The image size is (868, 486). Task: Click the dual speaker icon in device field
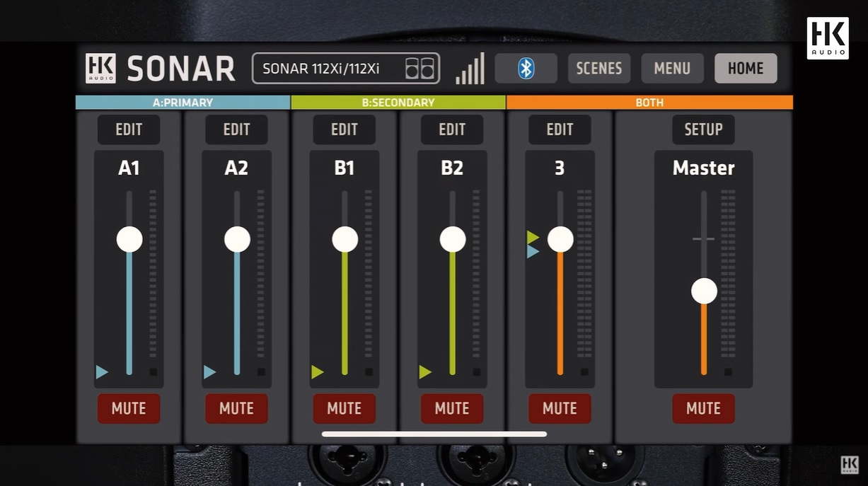[x=419, y=69]
